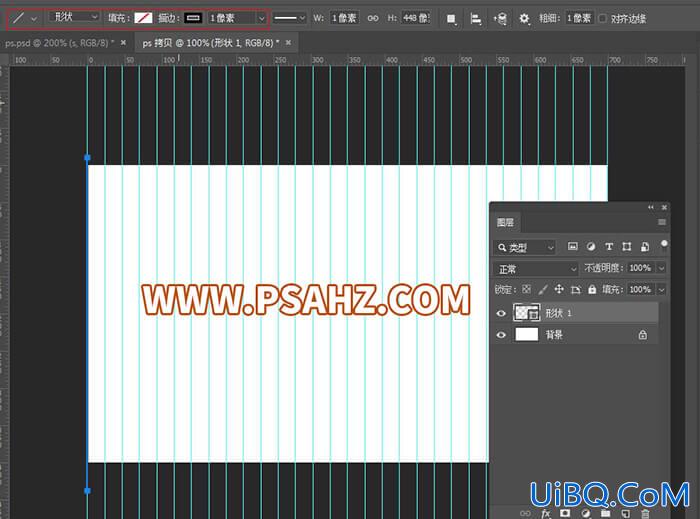The height and width of the screenshot is (519, 700).
Task: Click the 形状 1 layer thumbnail
Action: click(527, 313)
